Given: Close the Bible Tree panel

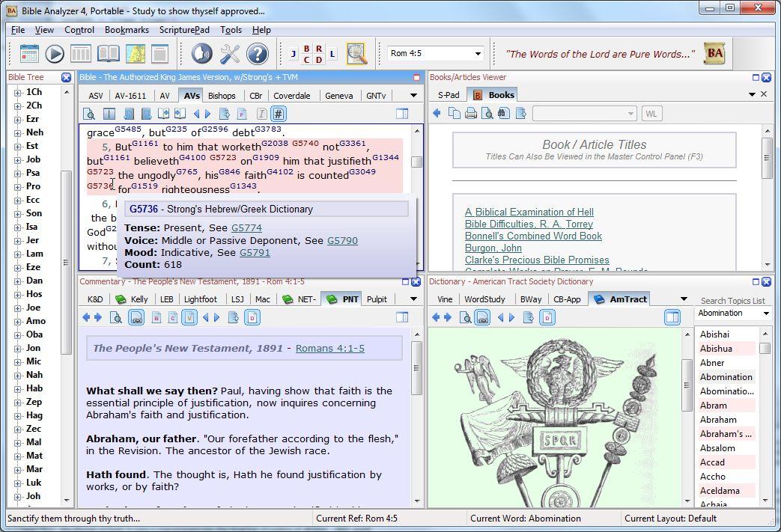Looking at the screenshot, I should click(66, 77).
